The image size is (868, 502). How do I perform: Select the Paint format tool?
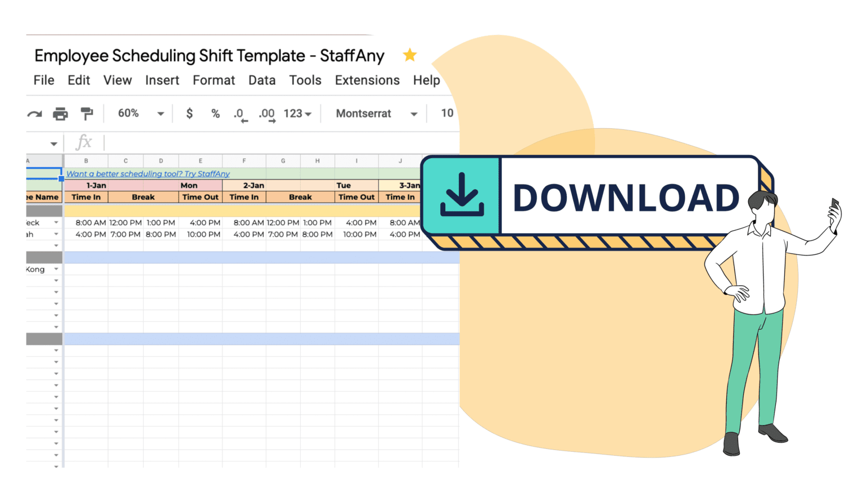tap(87, 113)
